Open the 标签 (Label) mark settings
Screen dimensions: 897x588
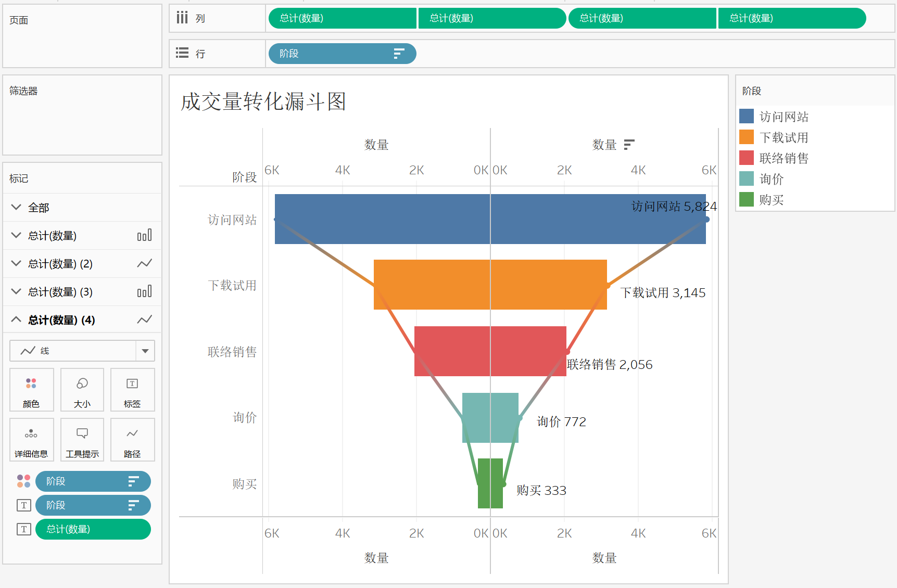coord(132,389)
